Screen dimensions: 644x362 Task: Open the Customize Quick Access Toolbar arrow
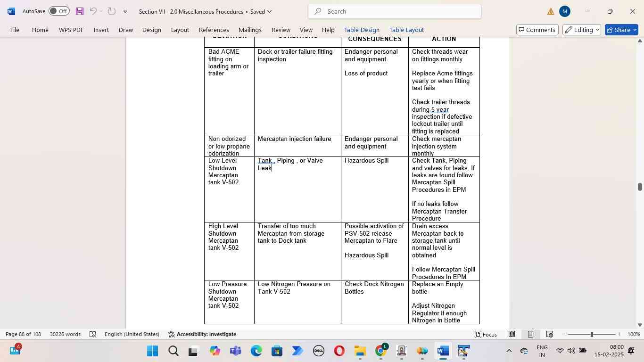(125, 11)
